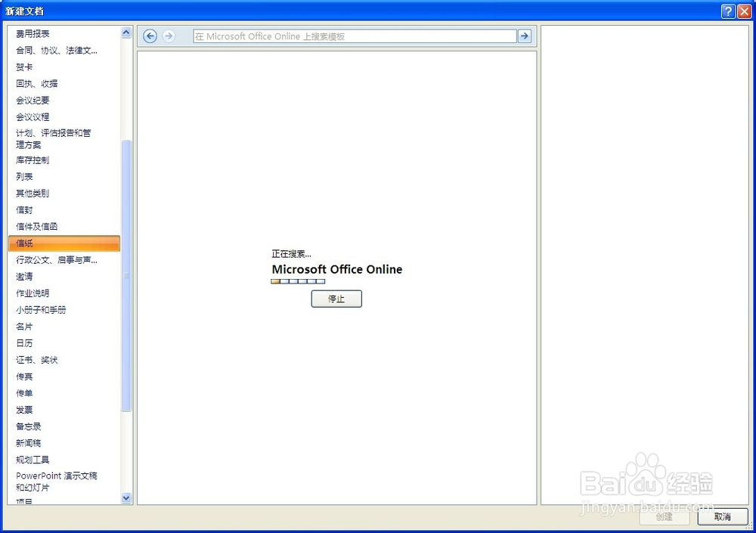The width and height of the screenshot is (756, 533).
Task: Stop the search with 停止 button
Action: [x=336, y=299]
